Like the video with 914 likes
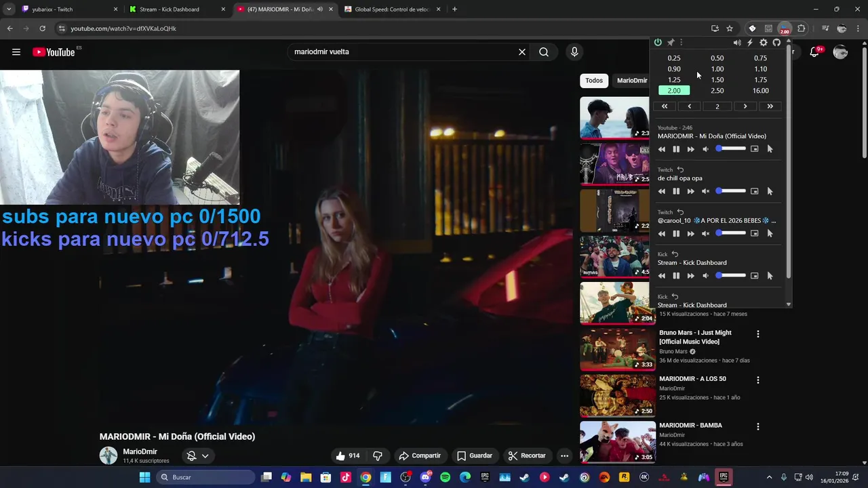This screenshot has height=488, width=868. pos(348,455)
